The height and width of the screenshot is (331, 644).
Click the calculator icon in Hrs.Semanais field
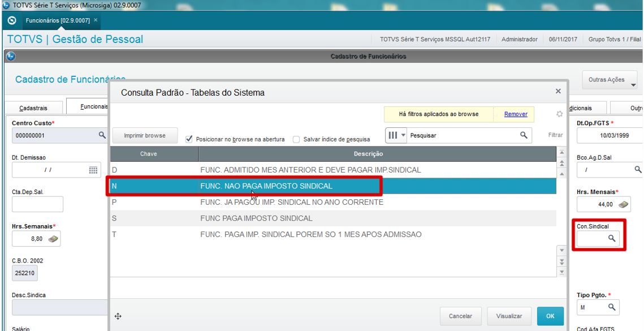click(53, 238)
